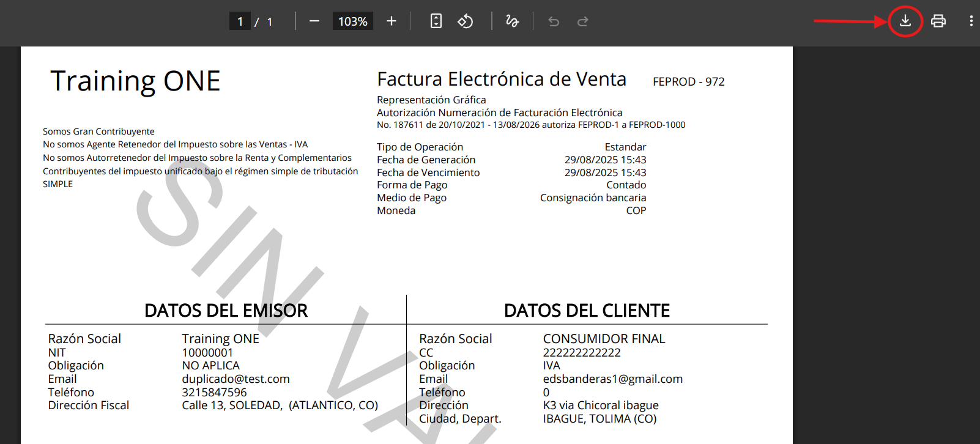The image size is (980, 444).
Task: Click the client obligation value 'IVA'
Action: click(551, 366)
